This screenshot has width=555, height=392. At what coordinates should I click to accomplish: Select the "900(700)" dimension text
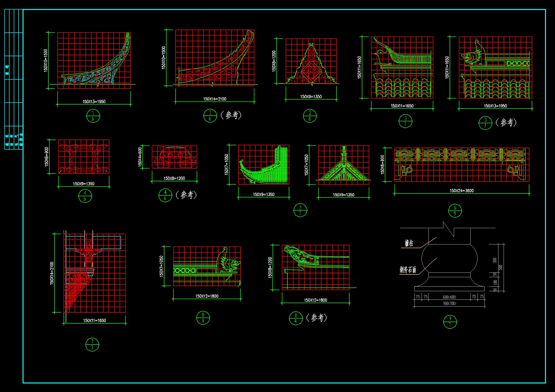(449, 303)
